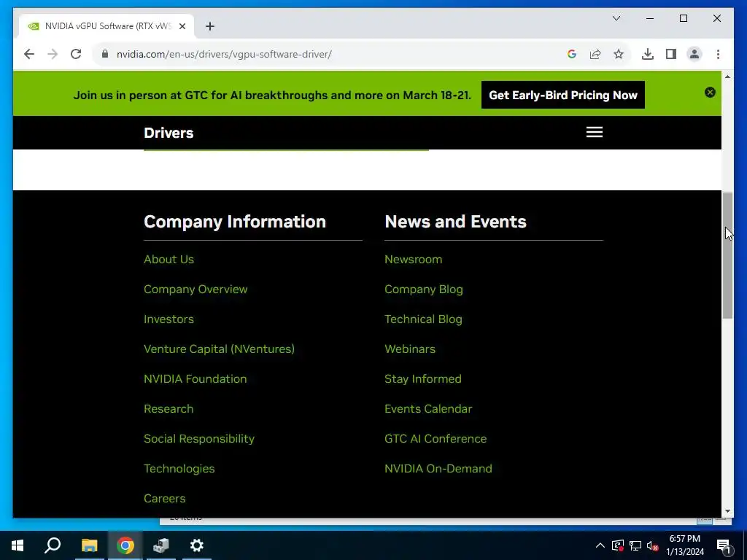This screenshot has width=747, height=560.
Task: Open the Webinars link
Action: coord(410,349)
